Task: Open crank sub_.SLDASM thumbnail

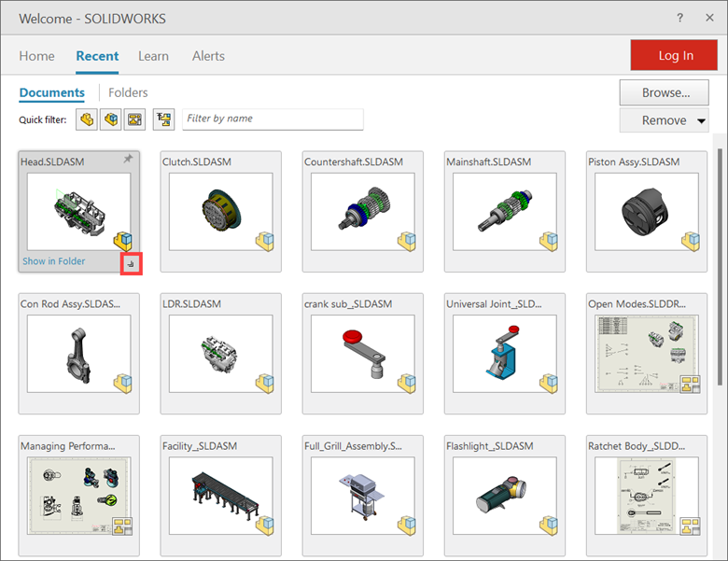Action: click(x=363, y=354)
